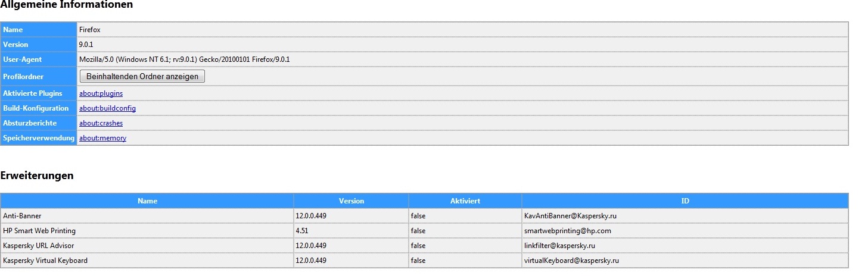This screenshot has width=868, height=279.
Task: Click the KavAntiBanner@Kaspersky.ru ID cell
Action: 570,216
